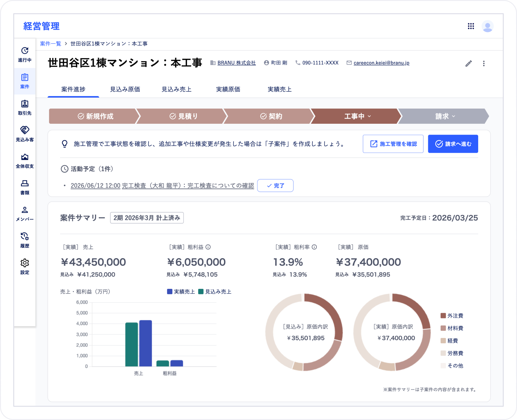Click the 2期 2026年3月 計上済み badge
The image size is (517, 420).
(147, 218)
